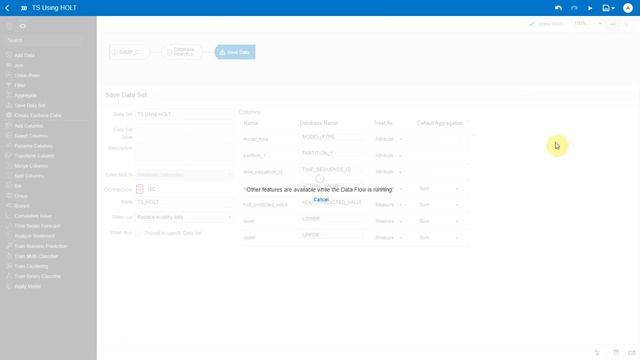This screenshot has width=640, height=360.
Task: Switch to the data panel tab icon
Action: point(9,26)
